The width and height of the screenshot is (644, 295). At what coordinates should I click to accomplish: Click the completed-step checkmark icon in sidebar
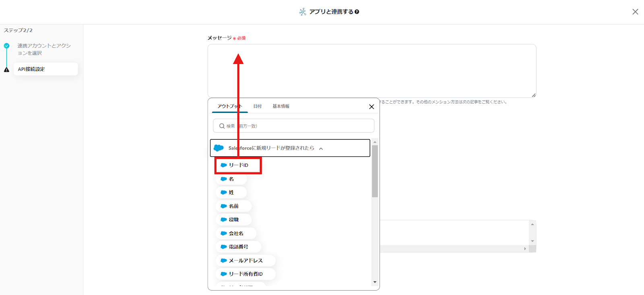point(6,46)
